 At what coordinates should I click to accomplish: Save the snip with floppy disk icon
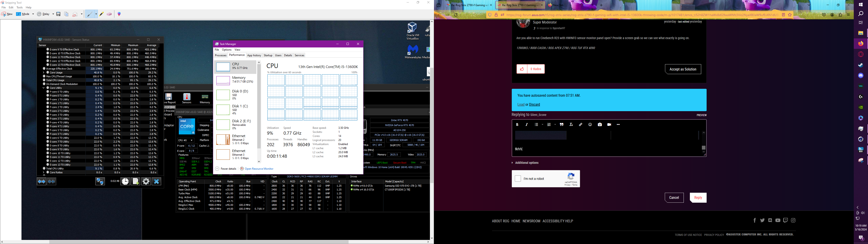(x=58, y=14)
